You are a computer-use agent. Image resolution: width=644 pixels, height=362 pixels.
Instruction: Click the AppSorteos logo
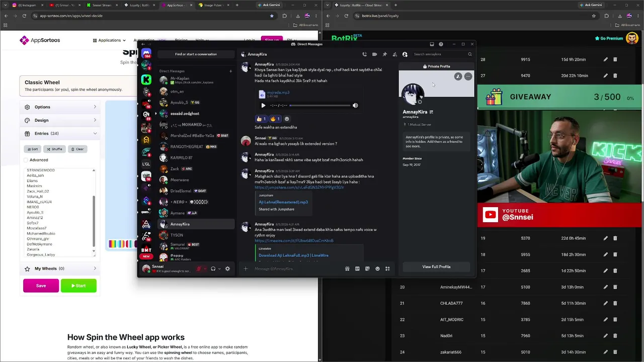tap(40, 40)
